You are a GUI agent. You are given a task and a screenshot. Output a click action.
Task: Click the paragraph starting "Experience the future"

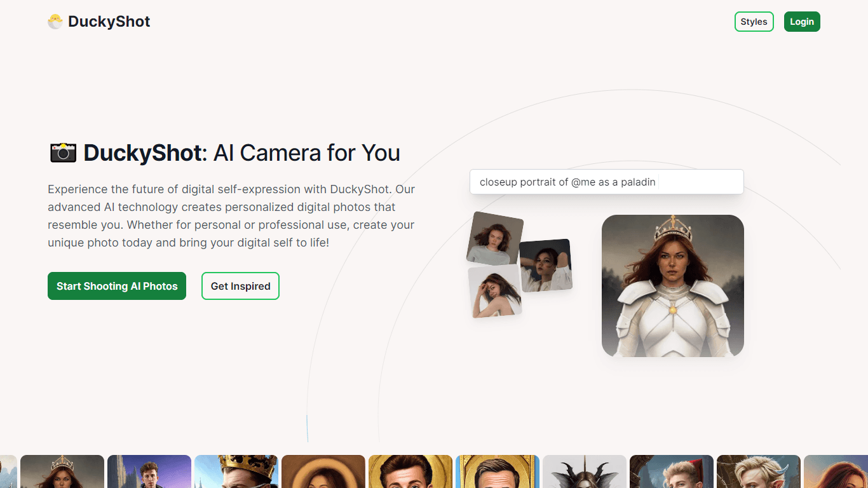231,216
